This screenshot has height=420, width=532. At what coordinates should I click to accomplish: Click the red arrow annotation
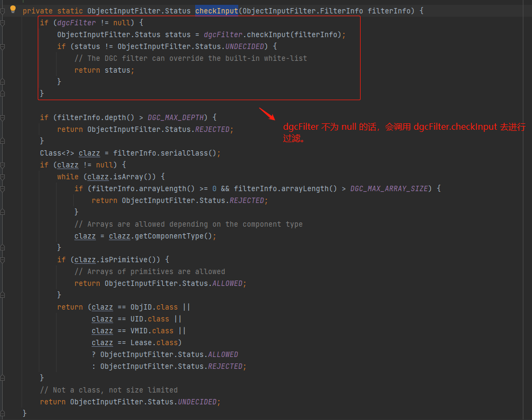[266, 114]
